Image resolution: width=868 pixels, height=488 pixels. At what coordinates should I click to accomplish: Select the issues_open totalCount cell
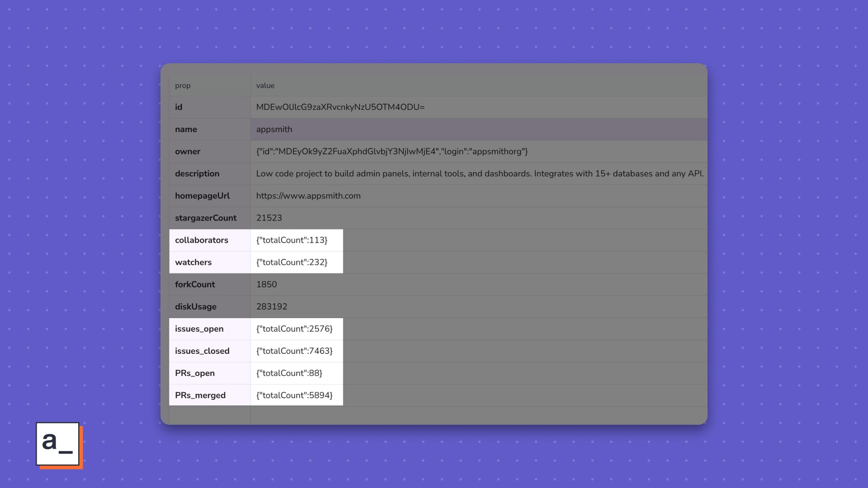(x=294, y=328)
